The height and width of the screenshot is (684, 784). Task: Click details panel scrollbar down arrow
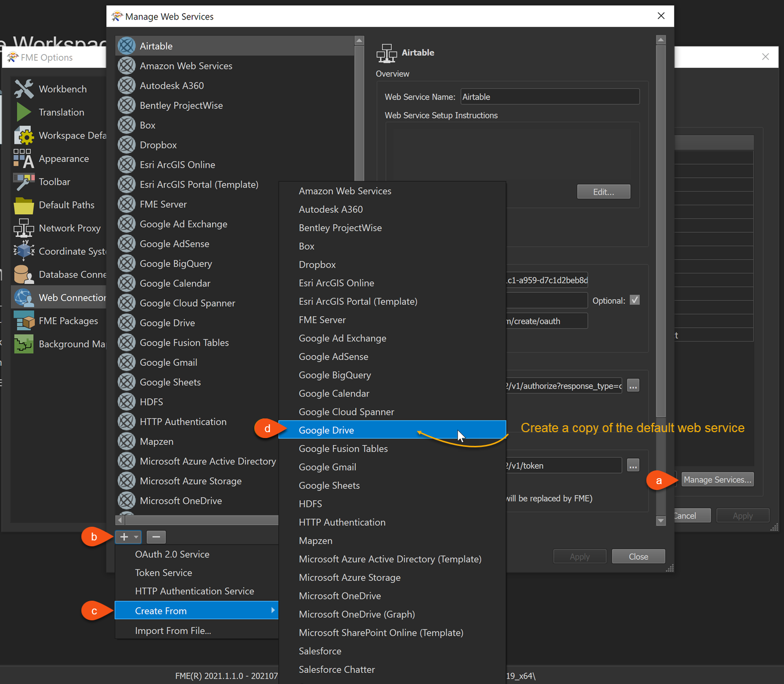pos(661,520)
